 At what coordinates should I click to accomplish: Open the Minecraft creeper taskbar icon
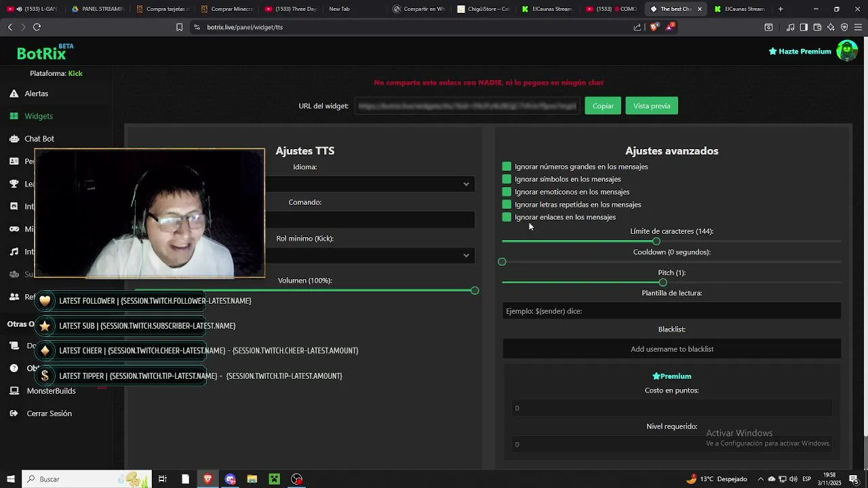[274, 479]
